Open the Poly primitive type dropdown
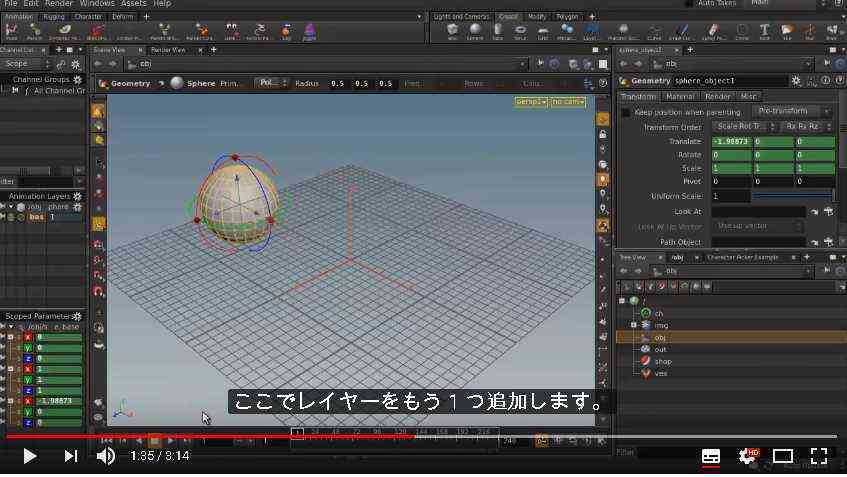This screenshot has width=847, height=477. 272,83
